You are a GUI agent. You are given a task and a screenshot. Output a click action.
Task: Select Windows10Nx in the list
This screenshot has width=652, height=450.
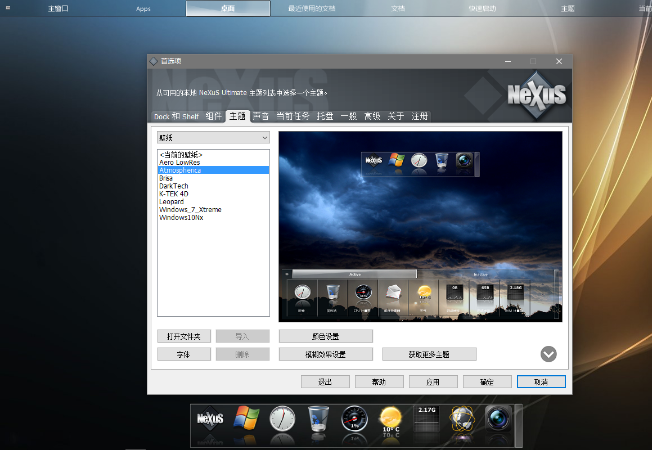pos(213,218)
